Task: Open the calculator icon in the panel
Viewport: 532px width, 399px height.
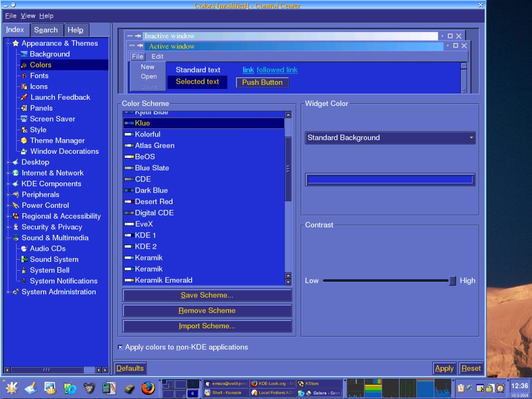Action: pyautogui.click(x=109, y=388)
